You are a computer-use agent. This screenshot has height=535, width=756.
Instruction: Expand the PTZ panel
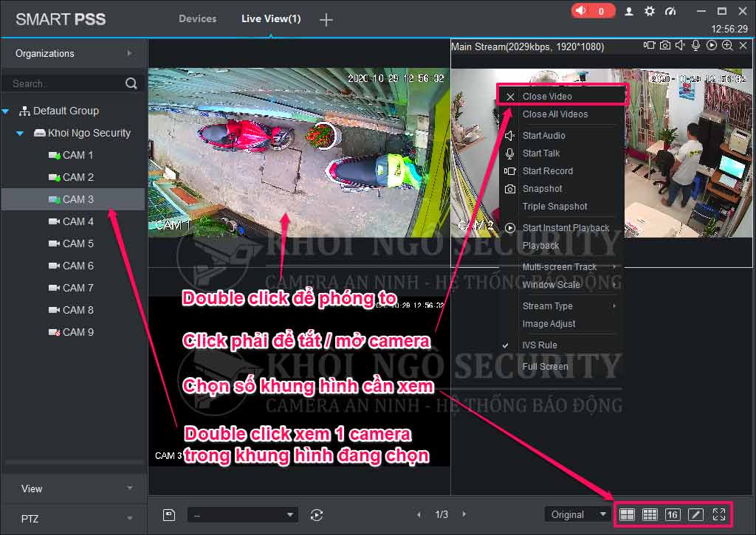tap(74, 519)
